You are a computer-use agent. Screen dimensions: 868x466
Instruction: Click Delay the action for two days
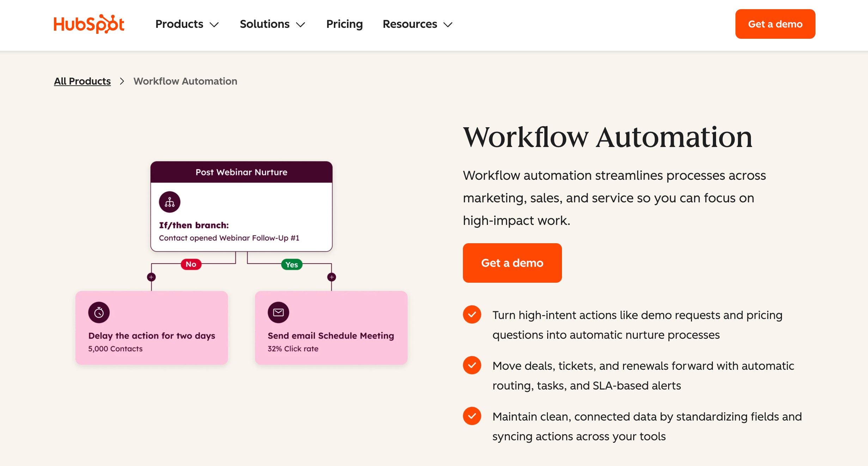click(x=152, y=336)
